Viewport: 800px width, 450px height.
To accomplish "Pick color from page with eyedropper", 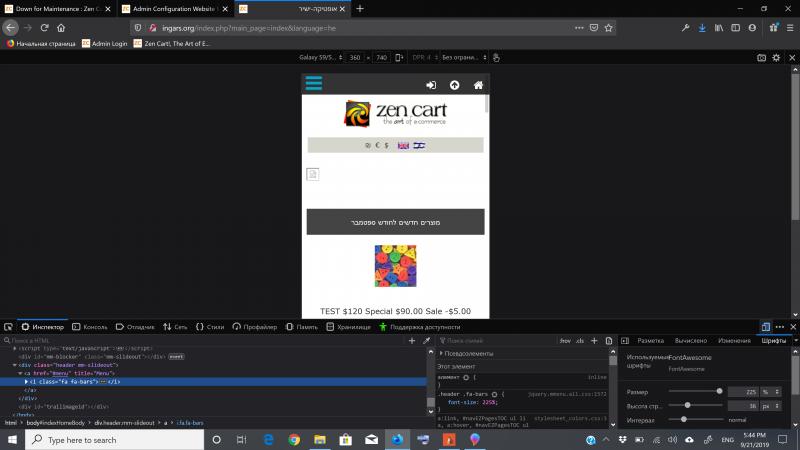I will tap(427, 341).
